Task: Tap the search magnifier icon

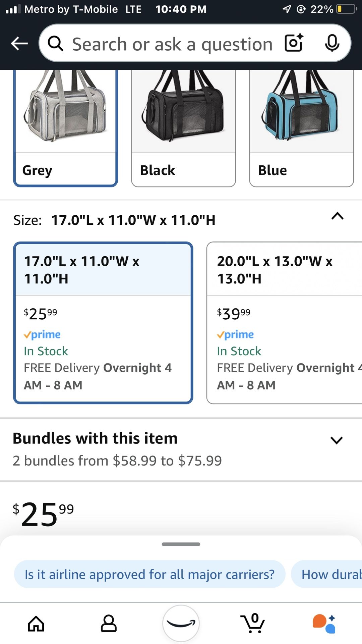Action: click(x=56, y=43)
